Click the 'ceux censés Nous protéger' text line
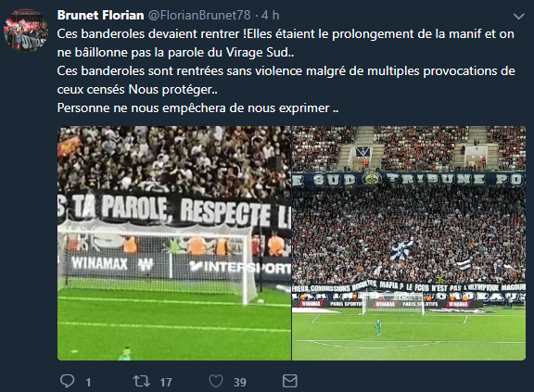The width and height of the screenshot is (534, 392). (137, 90)
